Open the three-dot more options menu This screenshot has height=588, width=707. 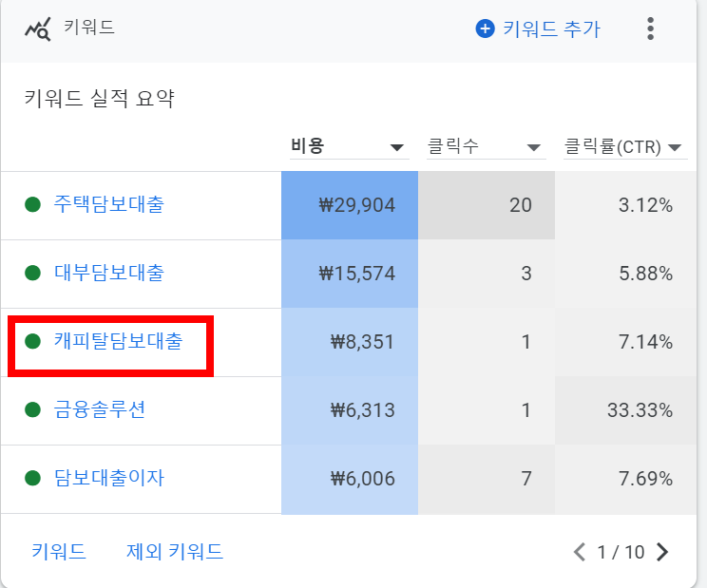(x=650, y=28)
